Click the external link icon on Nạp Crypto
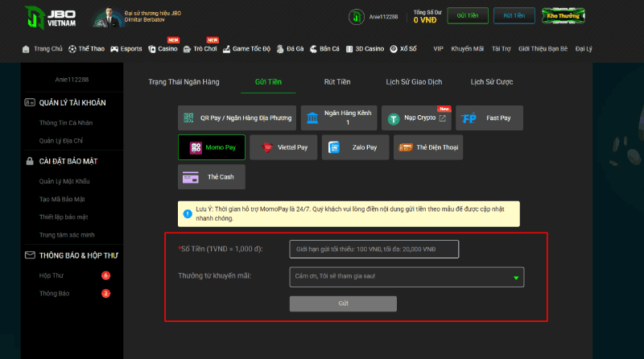Screen dimensions: 644x359 point(442,118)
